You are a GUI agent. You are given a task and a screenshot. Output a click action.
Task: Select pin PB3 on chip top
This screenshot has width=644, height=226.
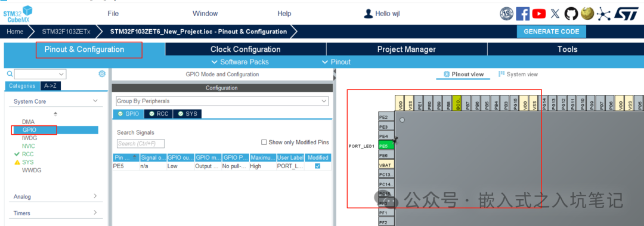[x=505, y=103]
